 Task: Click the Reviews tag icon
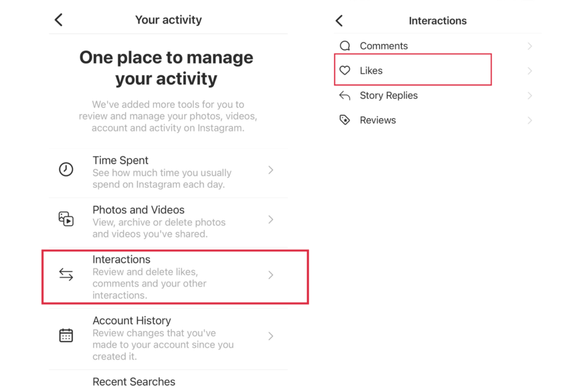[x=345, y=120]
